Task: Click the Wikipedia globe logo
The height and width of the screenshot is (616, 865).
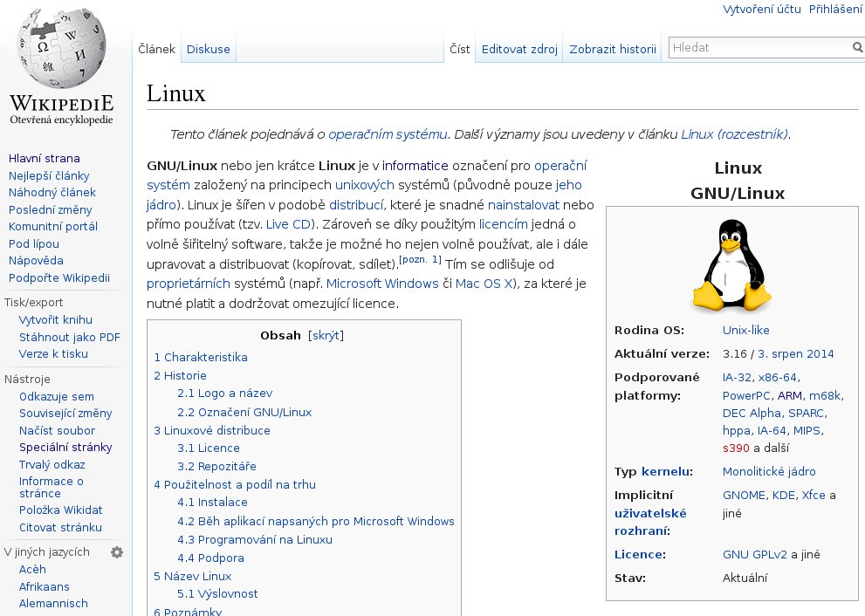Action: (61, 47)
